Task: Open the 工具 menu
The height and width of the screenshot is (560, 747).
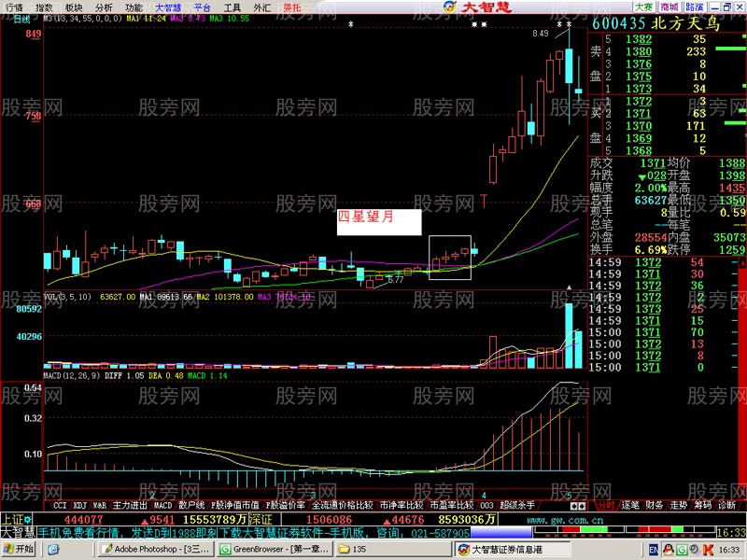Action: (232, 7)
